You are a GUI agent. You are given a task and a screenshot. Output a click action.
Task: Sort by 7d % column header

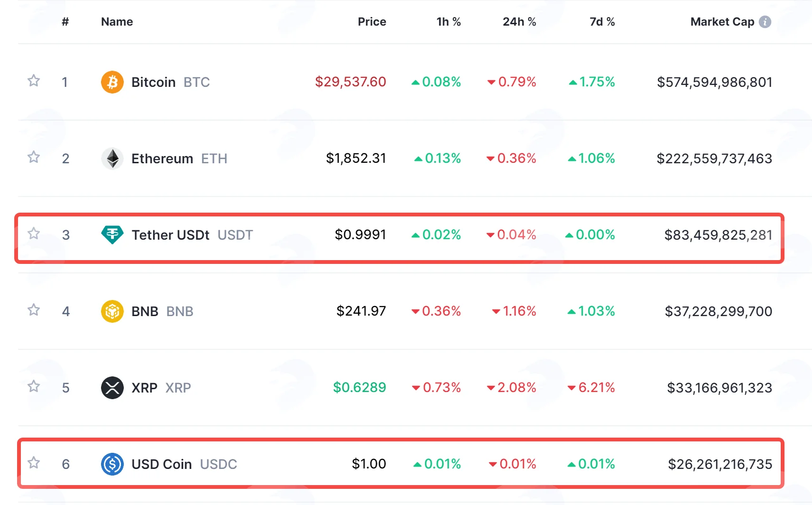(602, 22)
